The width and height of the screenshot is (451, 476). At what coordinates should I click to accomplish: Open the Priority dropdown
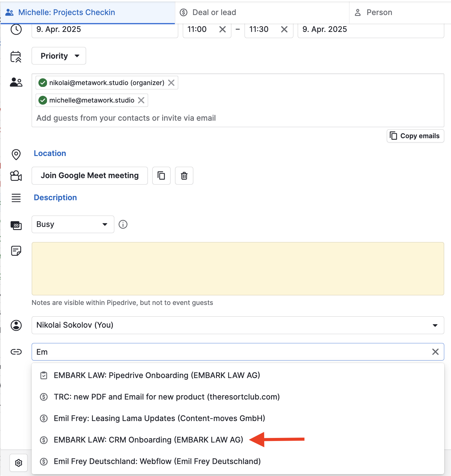[x=59, y=56]
